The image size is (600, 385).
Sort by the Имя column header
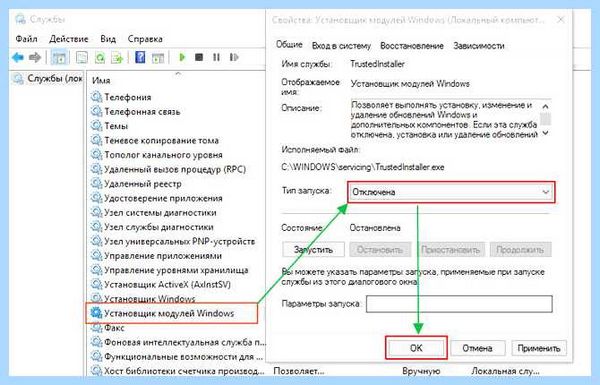pyautogui.click(x=101, y=80)
